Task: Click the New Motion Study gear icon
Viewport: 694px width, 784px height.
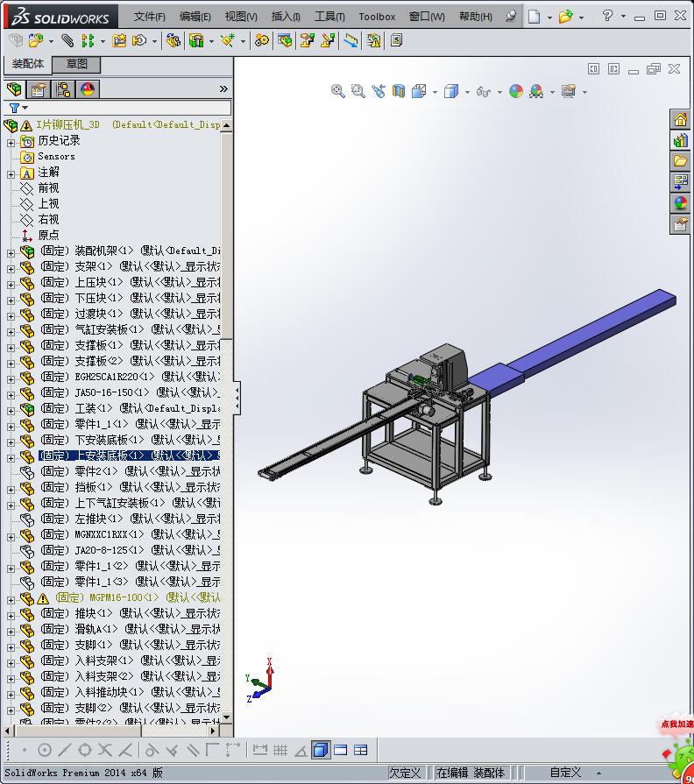Action: click(261, 40)
